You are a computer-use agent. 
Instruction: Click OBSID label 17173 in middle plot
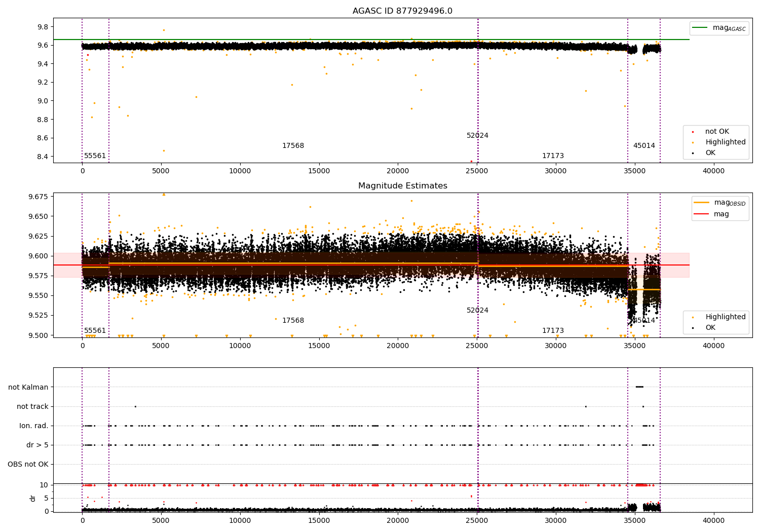coord(553,331)
